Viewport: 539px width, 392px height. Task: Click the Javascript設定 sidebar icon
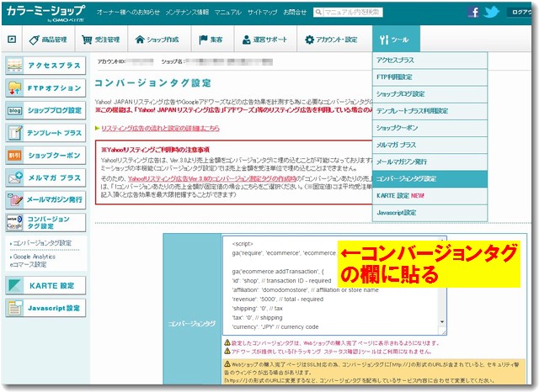(15, 308)
